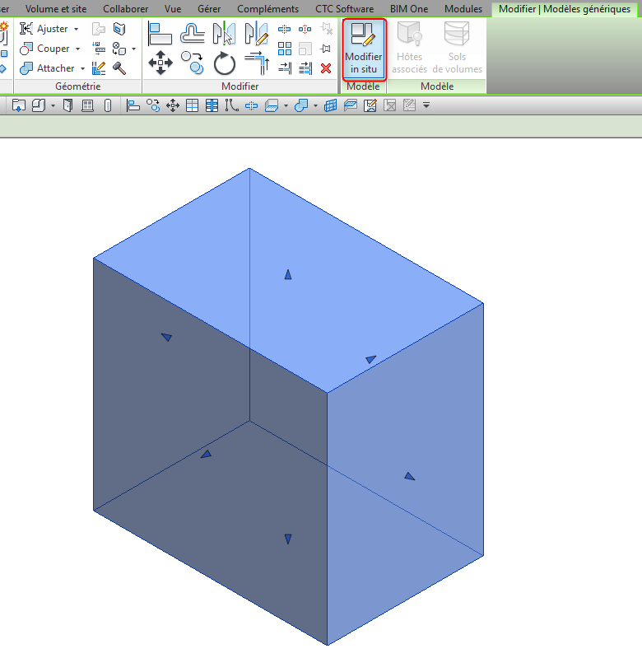Select the Align tool

click(160, 33)
